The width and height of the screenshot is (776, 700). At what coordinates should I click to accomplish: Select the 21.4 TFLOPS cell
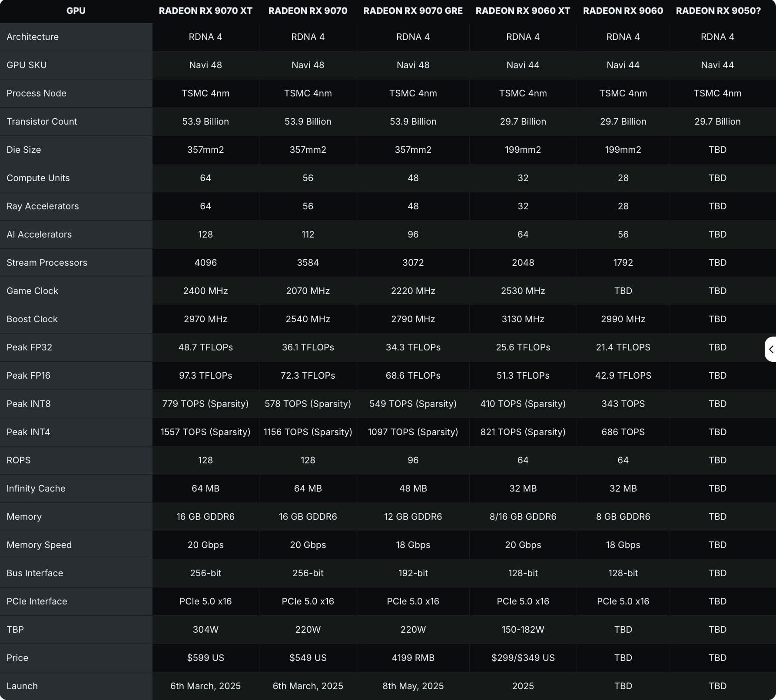pyautogui.click(x=623, y=347)
